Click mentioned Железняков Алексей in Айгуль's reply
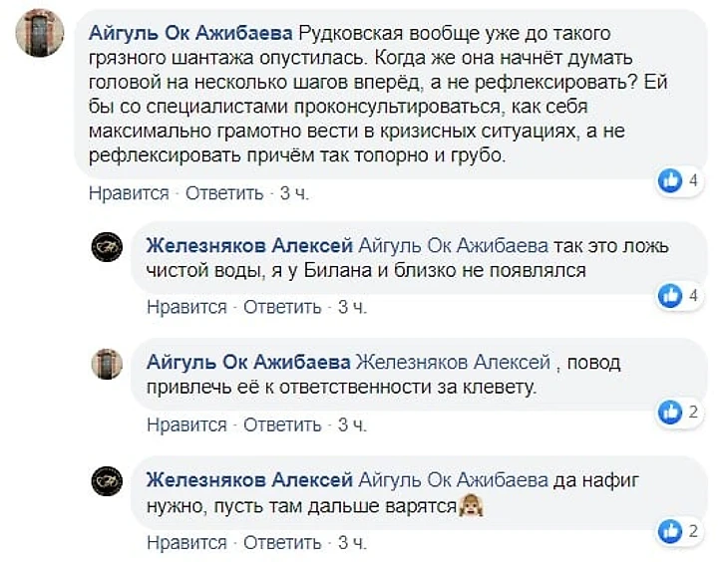The height and width of the screenshot is (562, 728). point(453,361)
